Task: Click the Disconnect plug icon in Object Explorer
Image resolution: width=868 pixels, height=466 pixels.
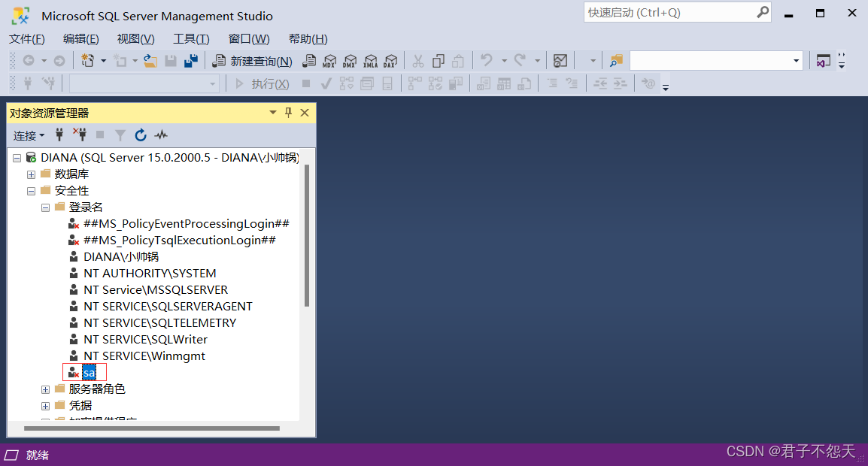Action: pos(80,135)
